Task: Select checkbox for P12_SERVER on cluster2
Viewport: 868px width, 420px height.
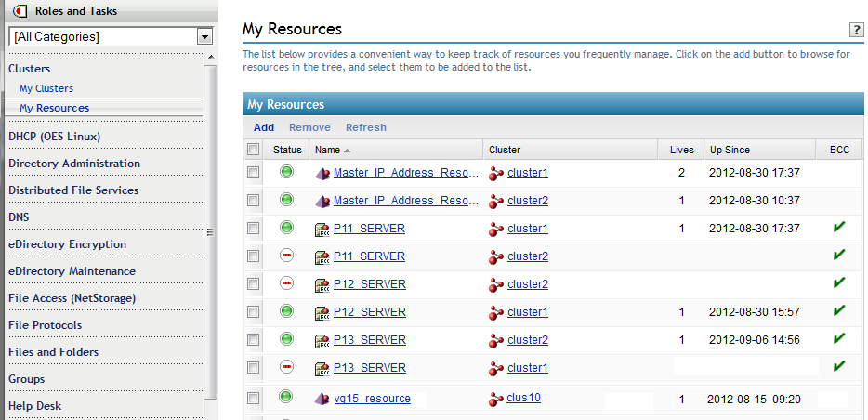Action: pos(253,284)
